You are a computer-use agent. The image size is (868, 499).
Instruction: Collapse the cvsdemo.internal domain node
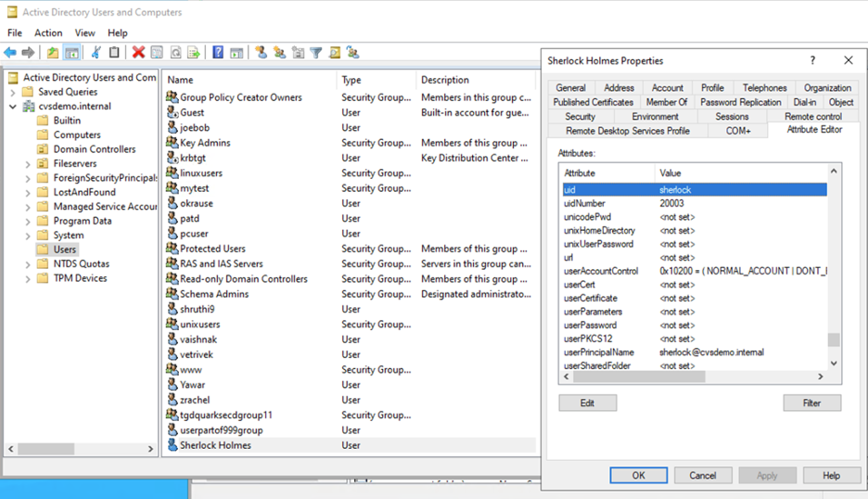point(13,107)
